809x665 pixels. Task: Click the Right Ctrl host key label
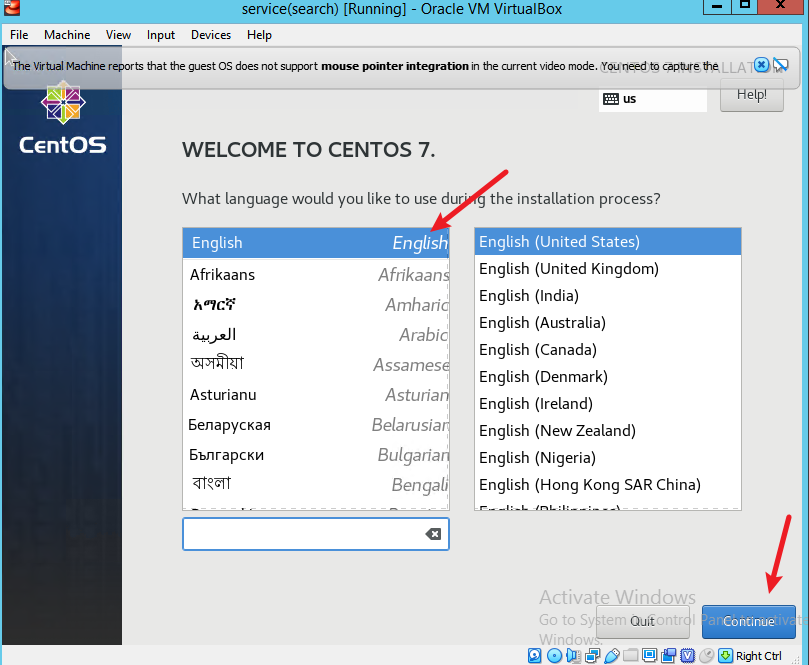[x=758, y=656]
